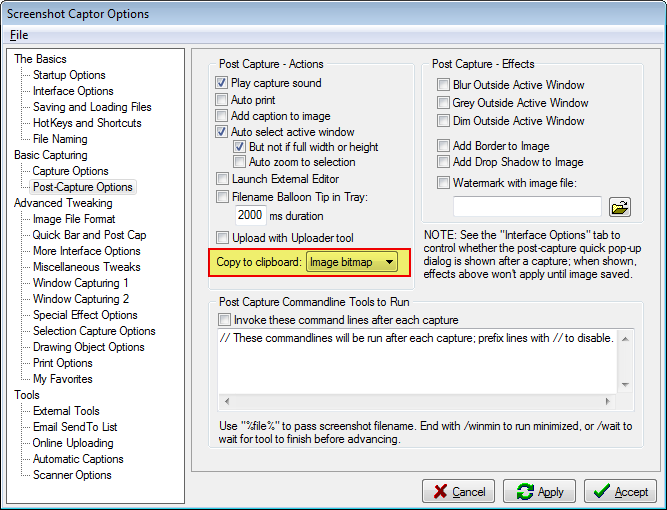
Task: Click the balloon tip duration field
Action: [249, 215]
